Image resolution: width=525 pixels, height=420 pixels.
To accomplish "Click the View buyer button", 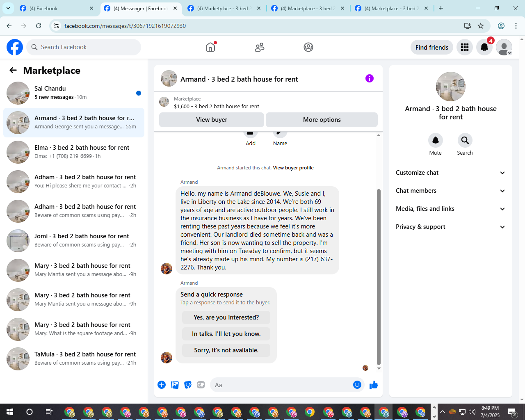I will [212, 120].
